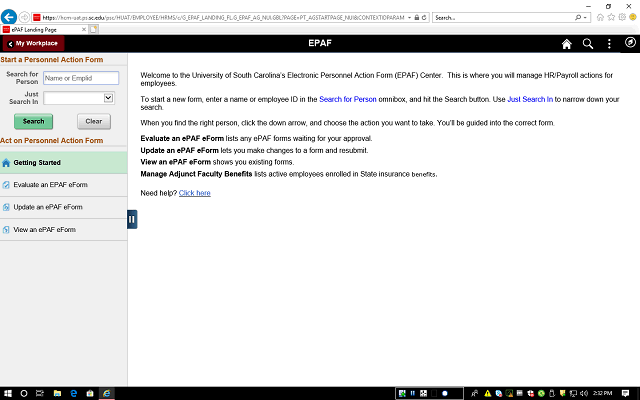Click the Start a Personnel Action Form heading
The width and height of the screenshot is (640, 400).
coord(51,60)
